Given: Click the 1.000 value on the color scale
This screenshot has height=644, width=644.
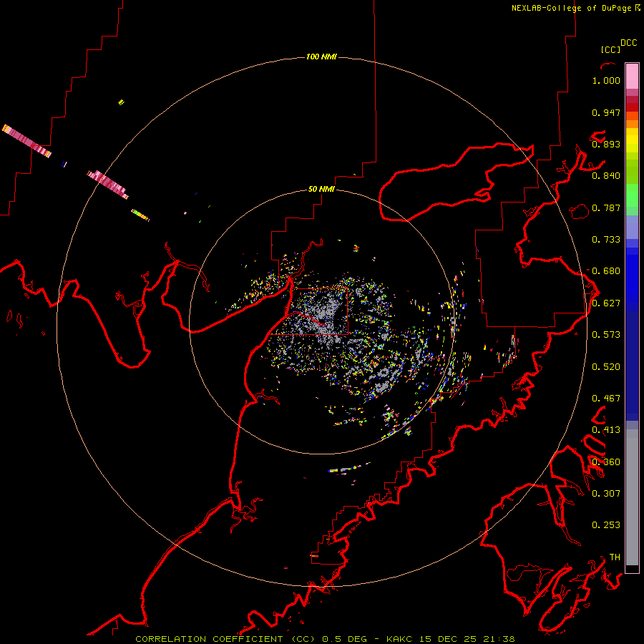Looking at the screenshot, I should [x=606, y=80].
